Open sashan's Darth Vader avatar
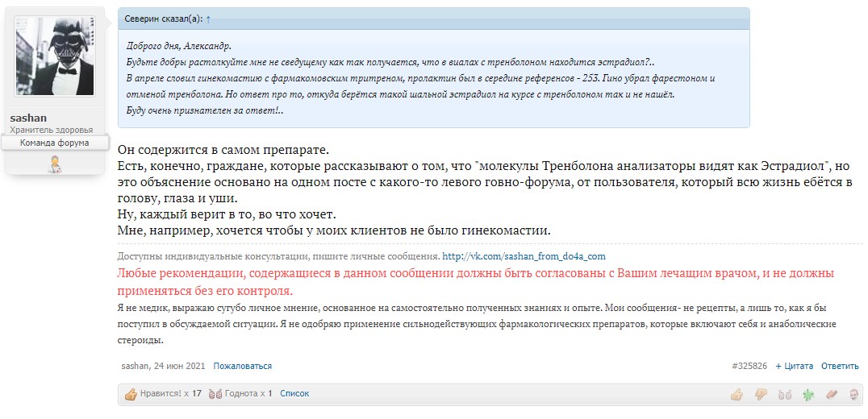 click(x=55, y=56)
